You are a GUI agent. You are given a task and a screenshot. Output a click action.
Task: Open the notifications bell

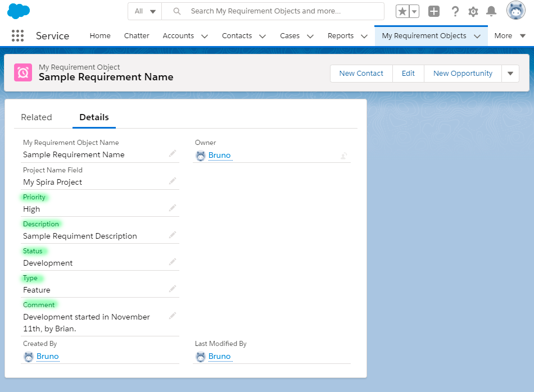pos(491,11)
